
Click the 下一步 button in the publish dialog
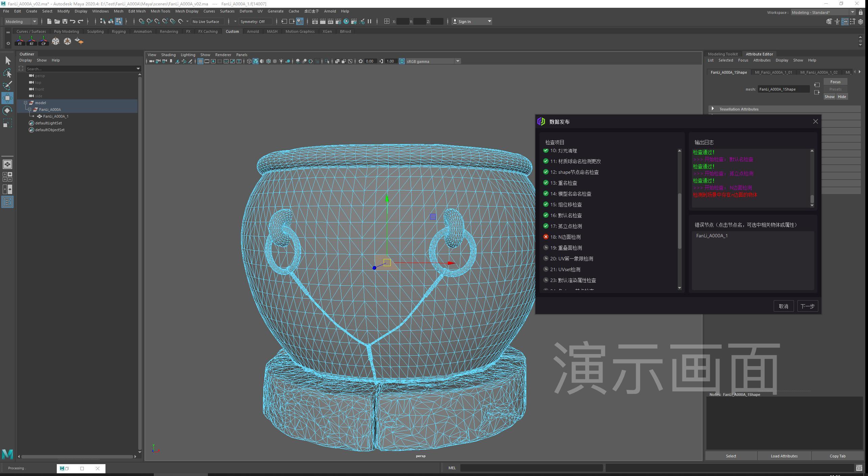coord(807,306)
